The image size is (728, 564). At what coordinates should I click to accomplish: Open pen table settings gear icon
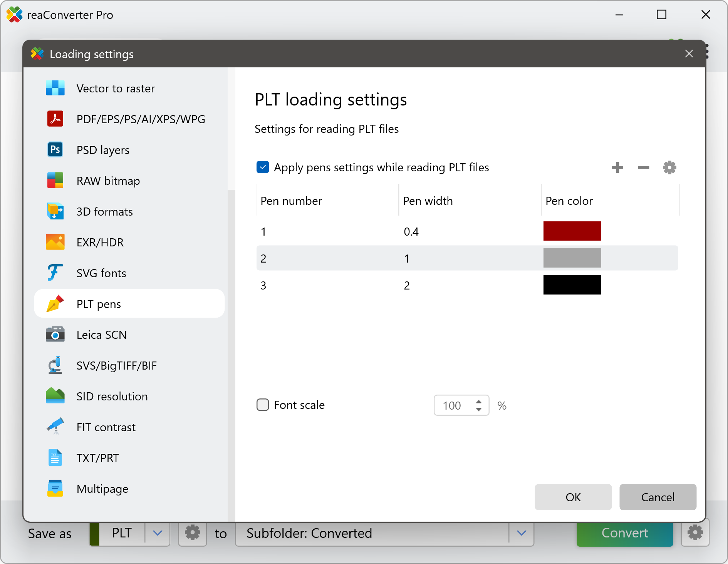[x=669, y=167]
